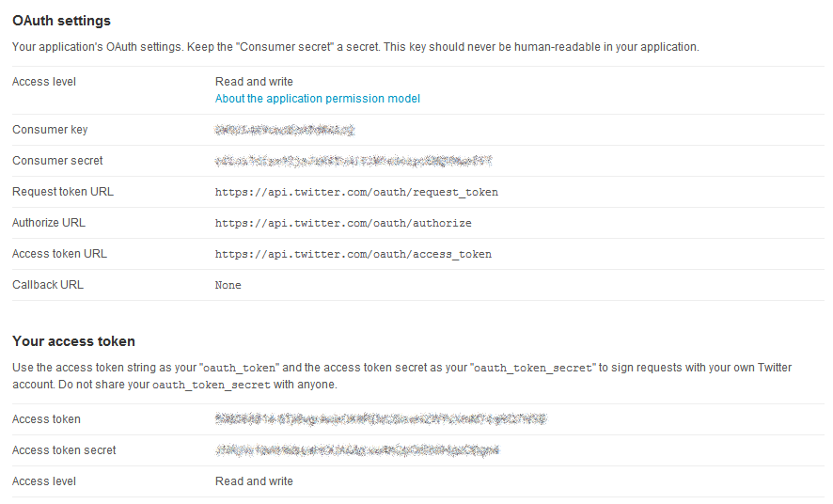Click the 'Your access token' heading
833x504 pixels.
tap(74, 341)
